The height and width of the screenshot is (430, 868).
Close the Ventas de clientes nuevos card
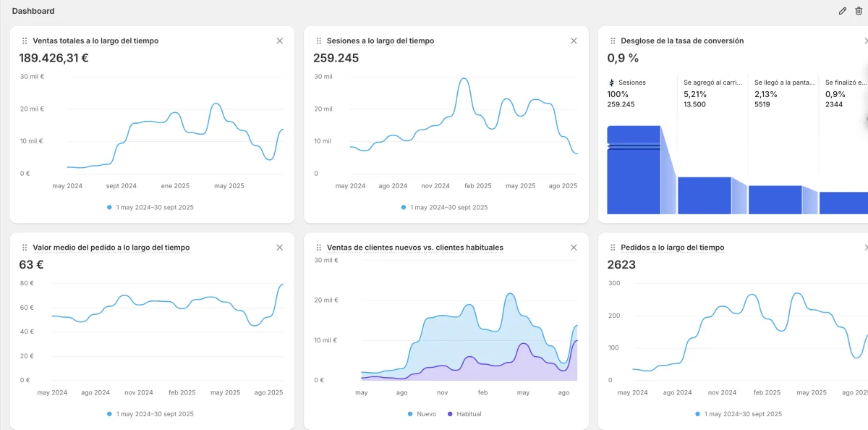pyautogui.click(x=574, y=248)
